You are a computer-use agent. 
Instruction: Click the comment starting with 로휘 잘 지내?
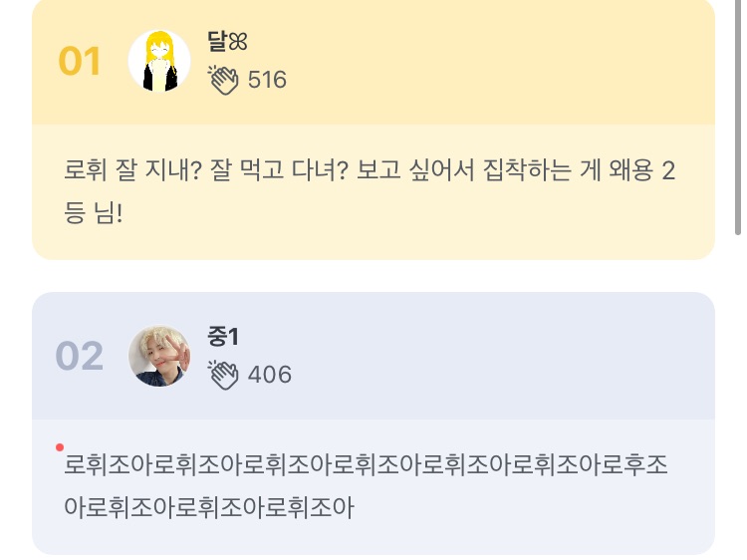coord(370,171)
